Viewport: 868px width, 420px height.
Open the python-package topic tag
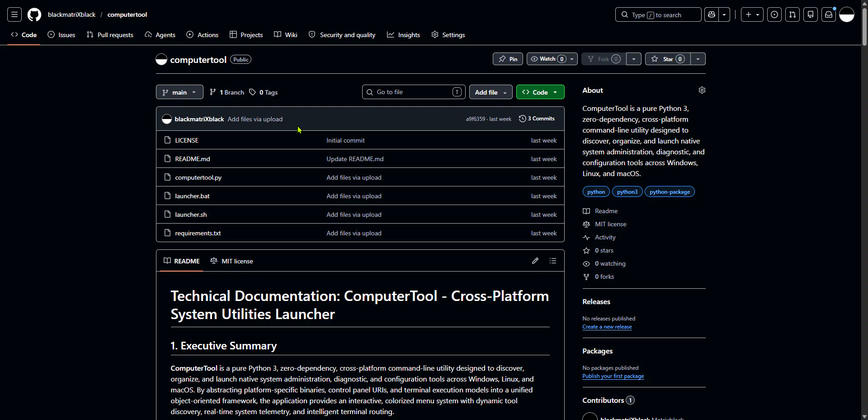pos(670,192)
